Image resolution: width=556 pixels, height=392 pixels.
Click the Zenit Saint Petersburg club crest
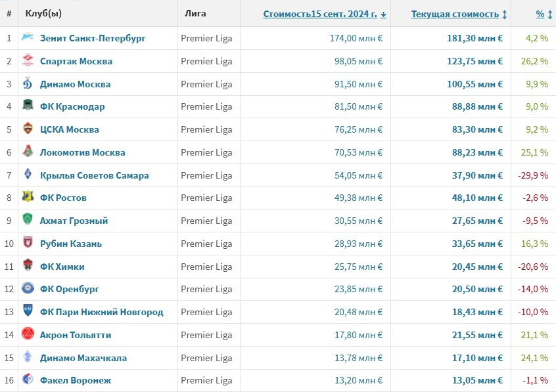click(28, 37)
